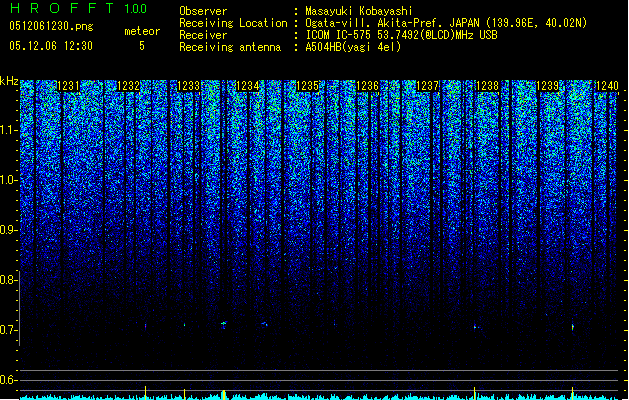Click the yellow detection spike below the 1238 echo
This screenshot has height=400, width=629.
pyautogui.click(x=475, y=393)
